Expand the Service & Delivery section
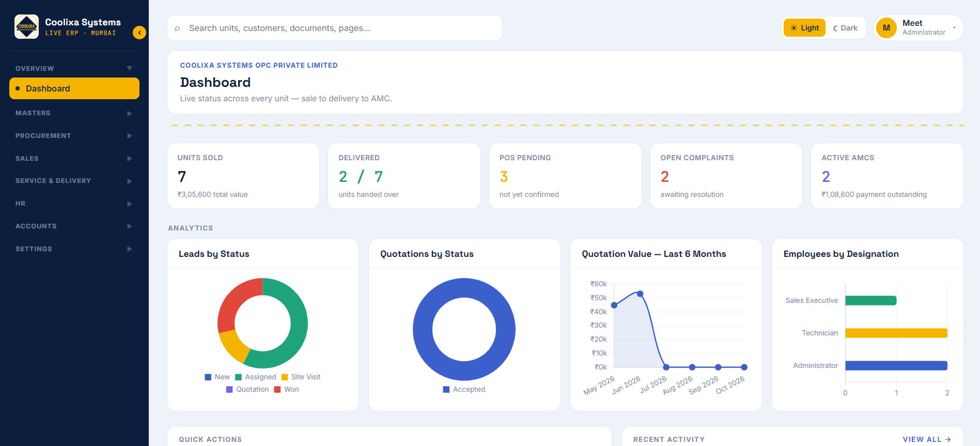980x446 pixels. (74, 181)
